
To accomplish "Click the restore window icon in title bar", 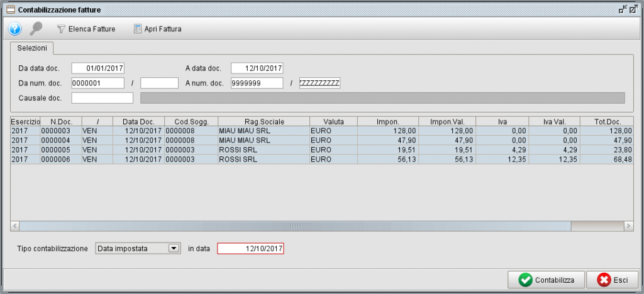I will pyautogui.click(x=623, y=9).
